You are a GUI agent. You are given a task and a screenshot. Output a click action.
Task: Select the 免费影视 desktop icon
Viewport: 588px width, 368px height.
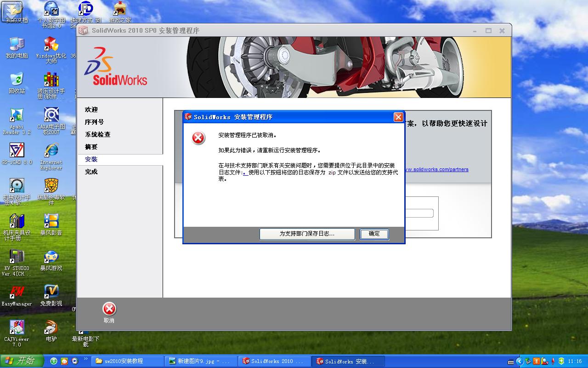pyautogui.click(x=51, y=295)
